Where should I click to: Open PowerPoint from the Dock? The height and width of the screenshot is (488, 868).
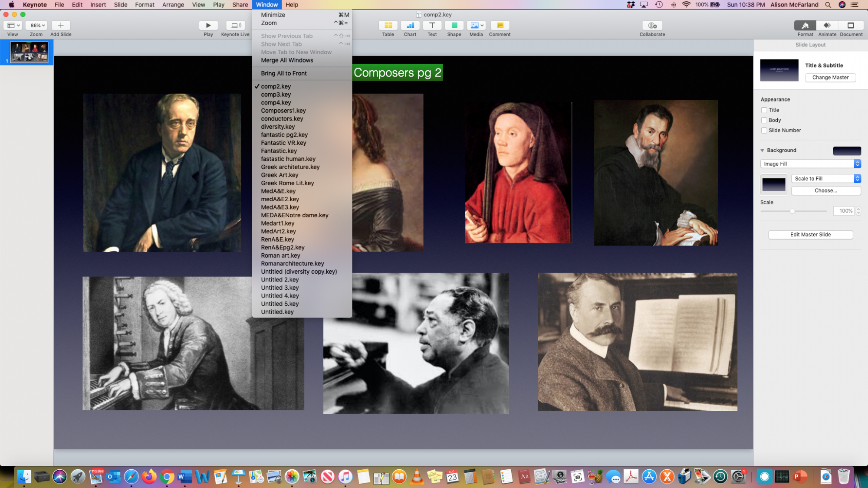[800, 477]
